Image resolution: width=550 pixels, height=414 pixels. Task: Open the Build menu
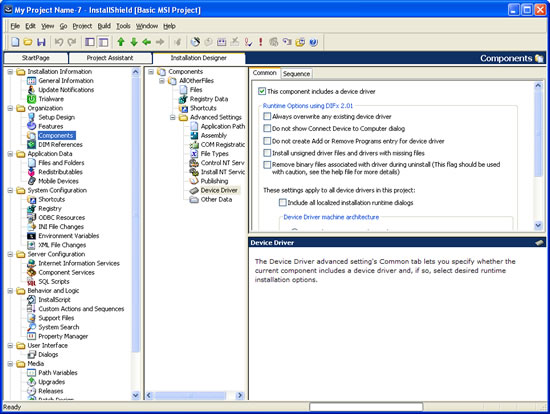click(104, 26)
